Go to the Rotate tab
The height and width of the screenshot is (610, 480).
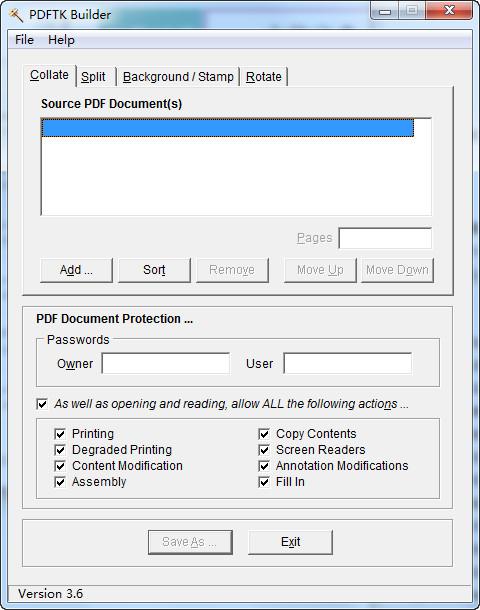tap(263, 77)
